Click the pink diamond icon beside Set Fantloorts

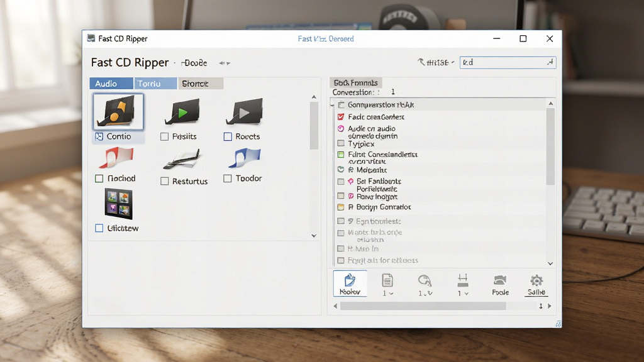351,181
